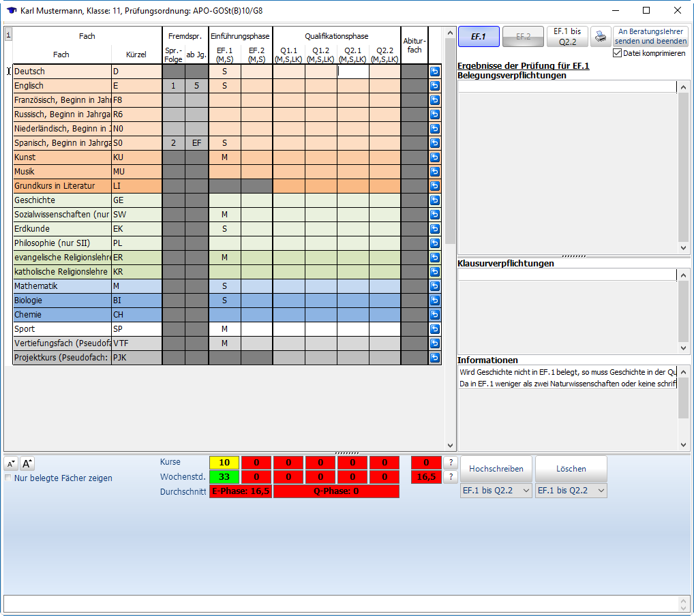The image size is (694, 616).
Task: Click the question mark next to Kurse row
Action: tap(450, 463)
